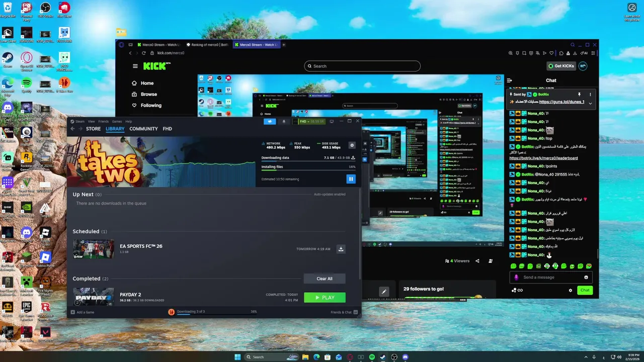Open the Kick hamburger menu
This screenshot has width=644, height=362.
coord(135,66)
